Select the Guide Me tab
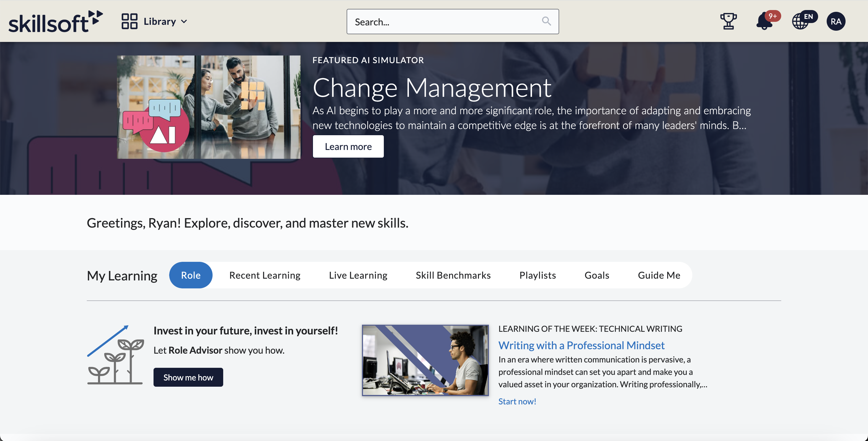 click(659, 275)
